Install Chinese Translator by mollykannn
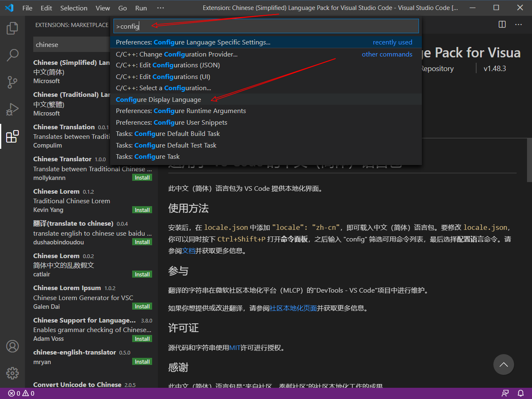Screen dimensions: 532x399 click(x=142, y=178)
